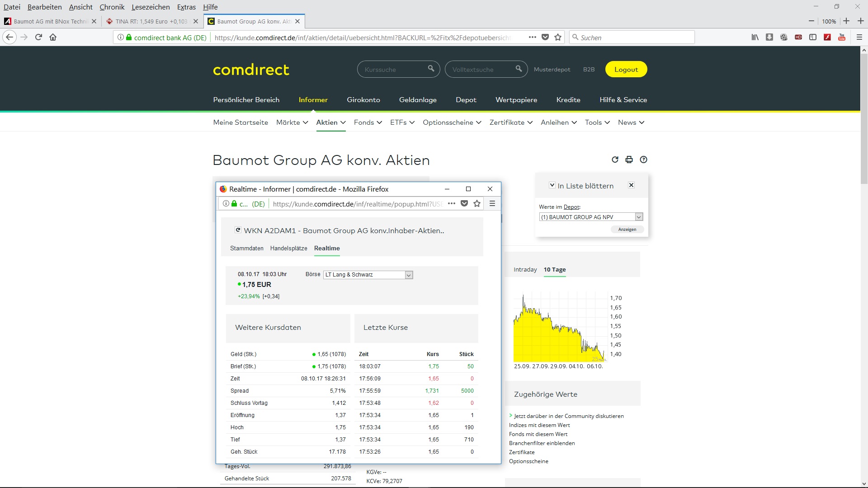The height and width of the screenshot is (488, 868).
Task: Open the Börse dropdown LT Lang & Schwarz
Action: [408, 275]
